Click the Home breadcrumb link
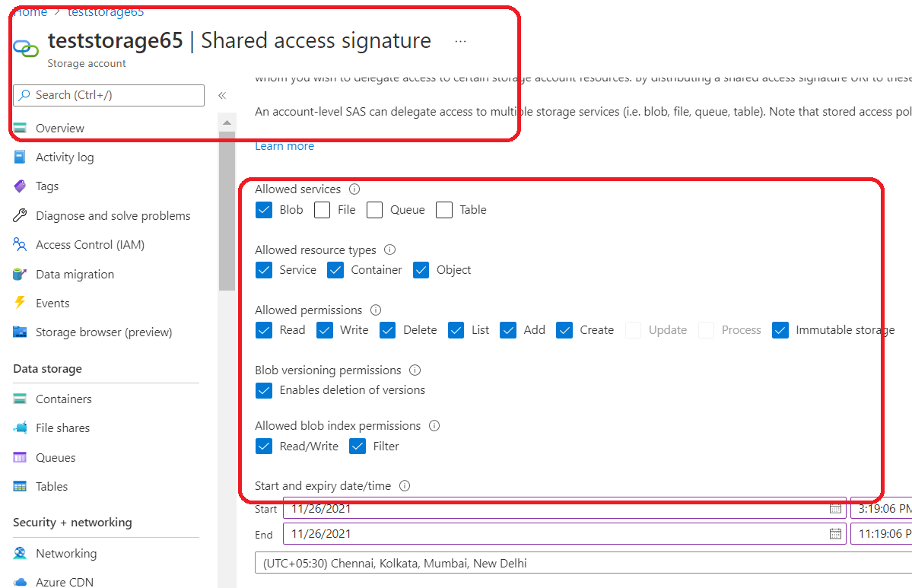 (x=30, y=11)
